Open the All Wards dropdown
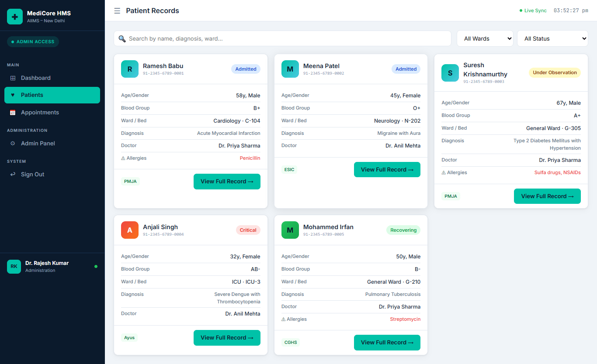This screenshot has height=364, width=597. coord(485,38)
